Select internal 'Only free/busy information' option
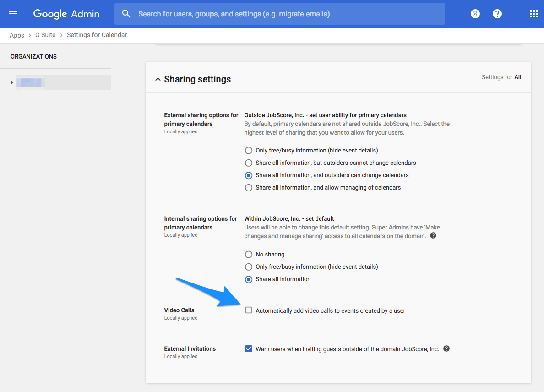Image resolution: width=544 pixels, height=392 pixels. [x=248, y=267]
